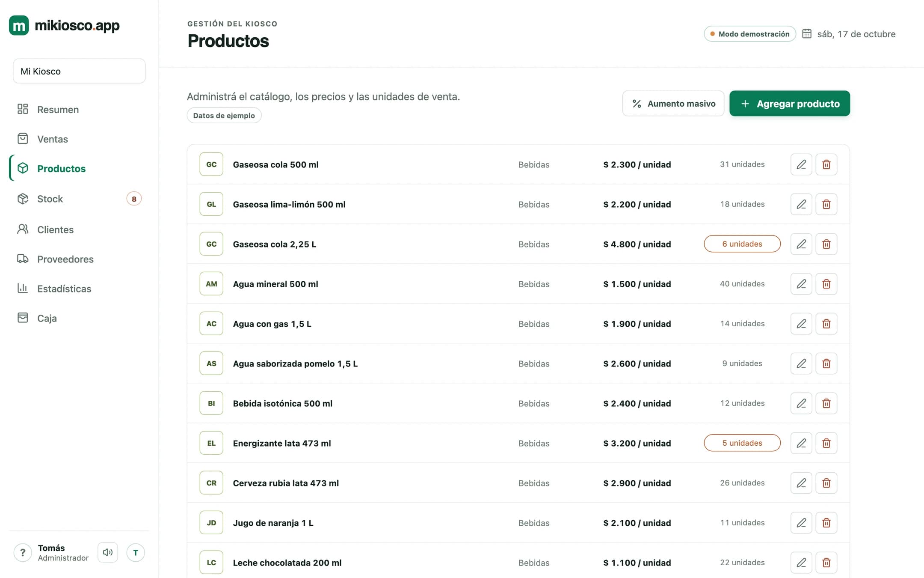Viewport: 924px width, 578px height.
Task: Edit Leche chocolatada 200 ml
Action: point(801,563)
